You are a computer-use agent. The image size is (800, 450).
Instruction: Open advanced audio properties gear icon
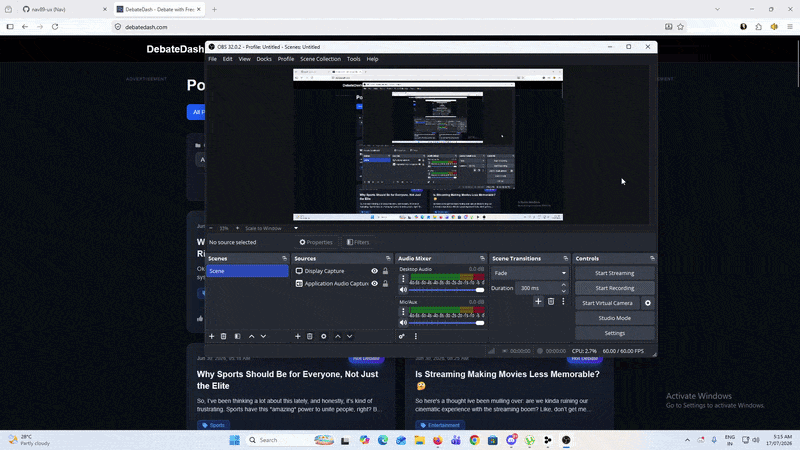(x=402, y=336)
